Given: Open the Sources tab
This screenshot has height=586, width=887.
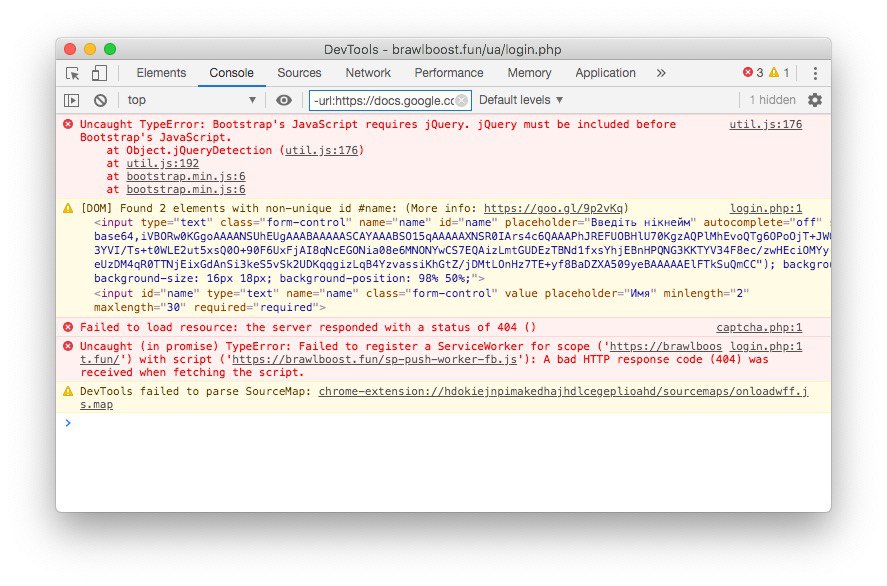Looking at the screenshot, I should (299, 73).
